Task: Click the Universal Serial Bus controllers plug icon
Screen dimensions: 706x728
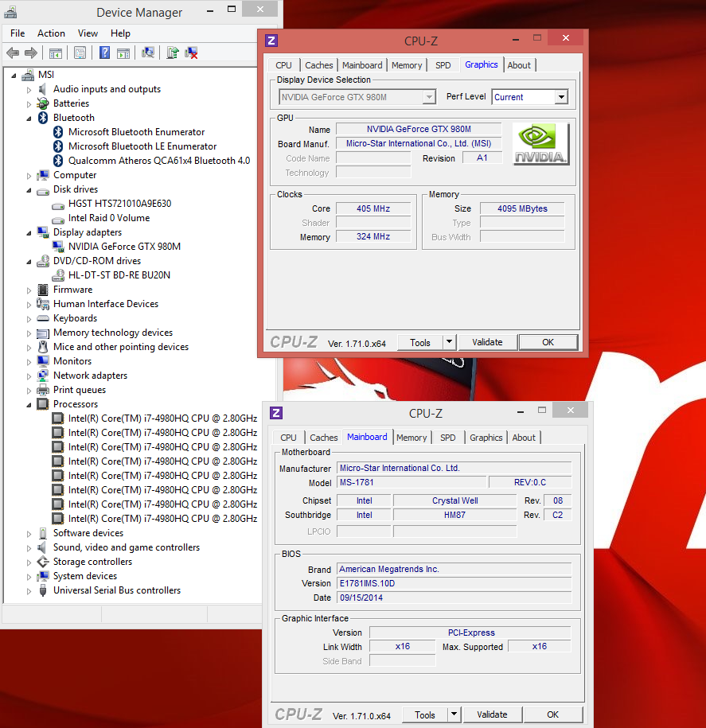Action: [x=43, y=590]
